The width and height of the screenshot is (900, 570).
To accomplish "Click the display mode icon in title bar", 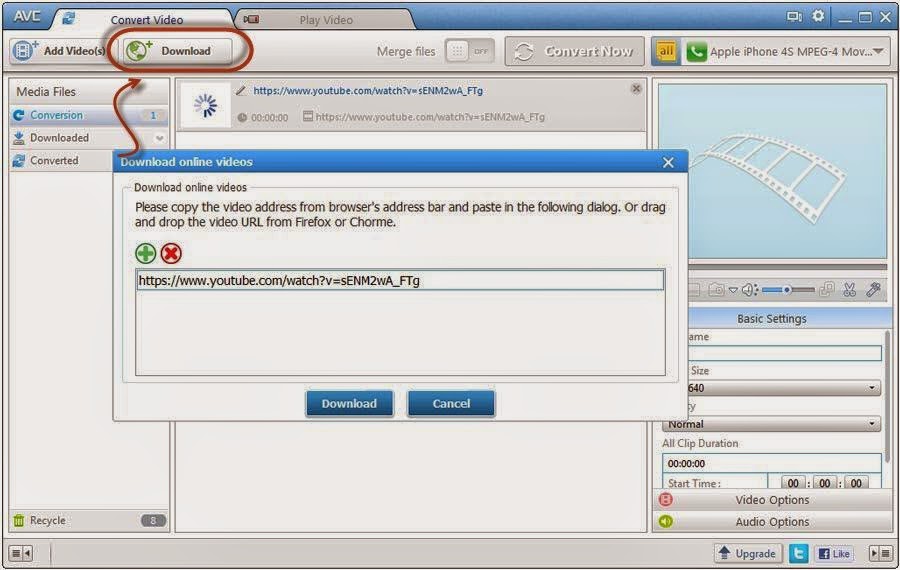I will [794, 17].
